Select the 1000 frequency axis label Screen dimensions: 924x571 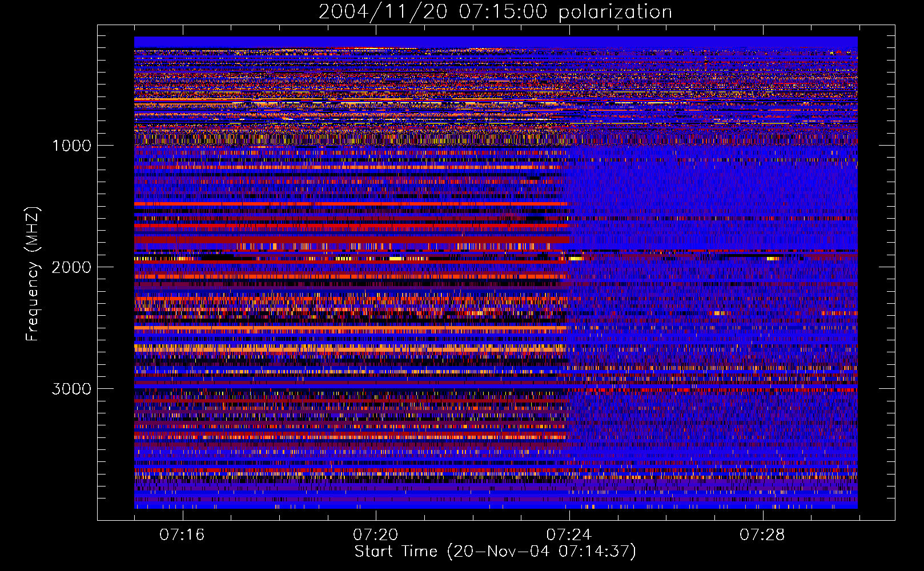pyautogui.click(x=71, y=146)
